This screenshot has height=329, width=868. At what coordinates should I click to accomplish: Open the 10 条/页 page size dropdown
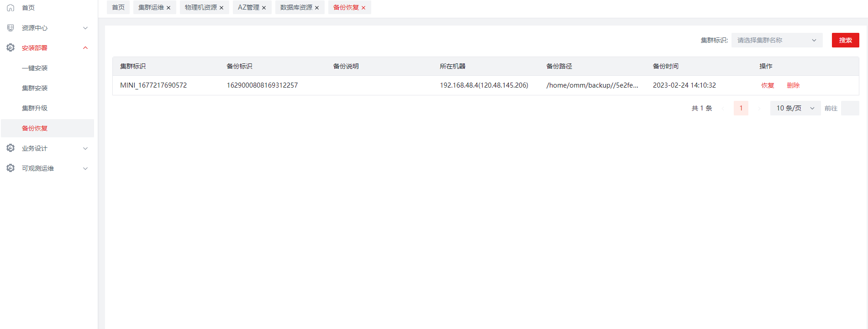[x=795, y=108]
